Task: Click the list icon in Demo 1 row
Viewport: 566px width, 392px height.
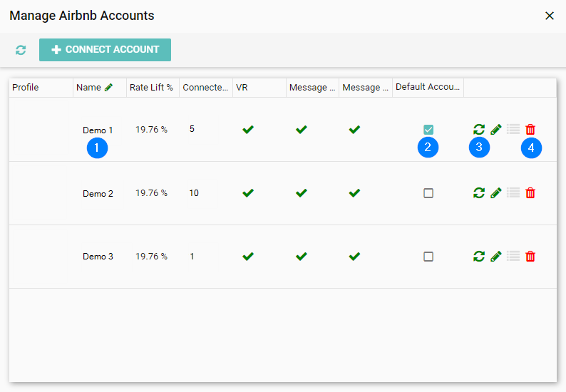Action: [513, 130]
